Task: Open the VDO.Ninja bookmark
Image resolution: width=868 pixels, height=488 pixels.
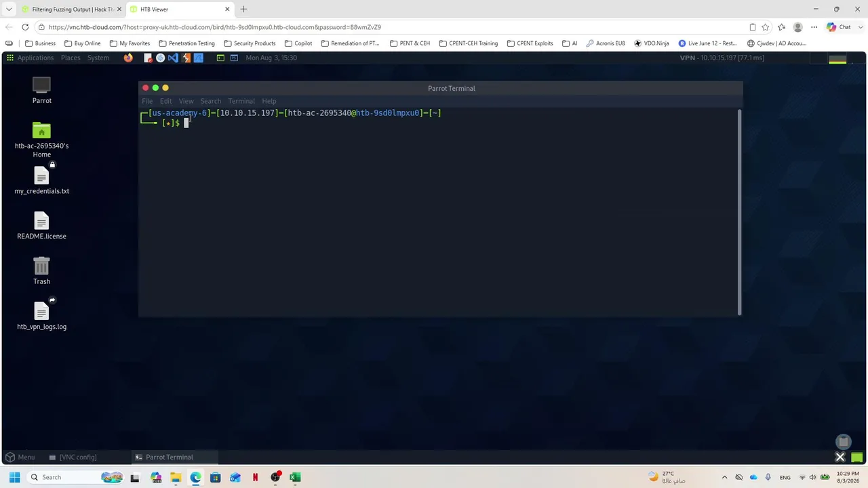Action: 652,43
